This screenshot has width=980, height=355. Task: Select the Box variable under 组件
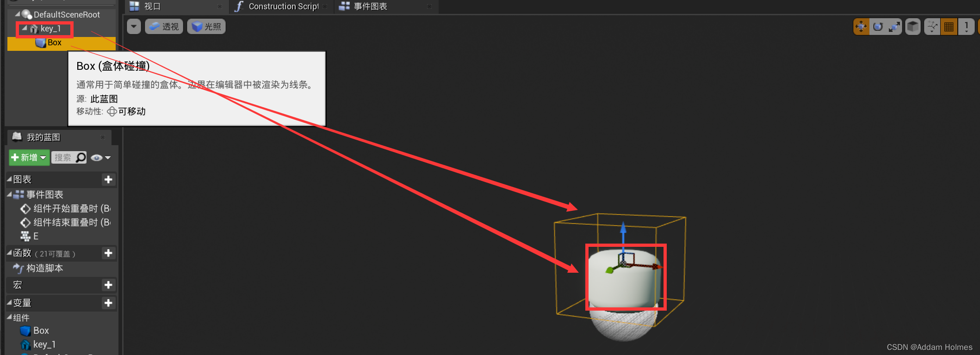coord(41,331)
